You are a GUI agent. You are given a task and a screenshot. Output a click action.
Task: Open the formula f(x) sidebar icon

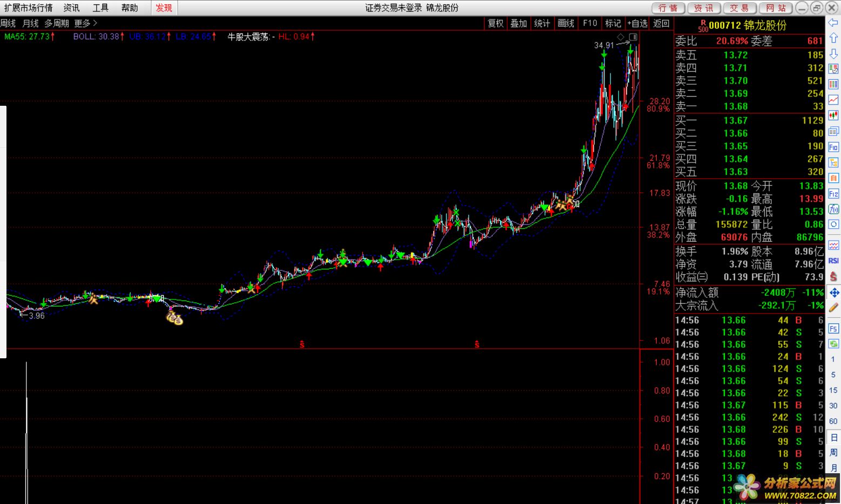pyautogui.click(x=833, y=209)
